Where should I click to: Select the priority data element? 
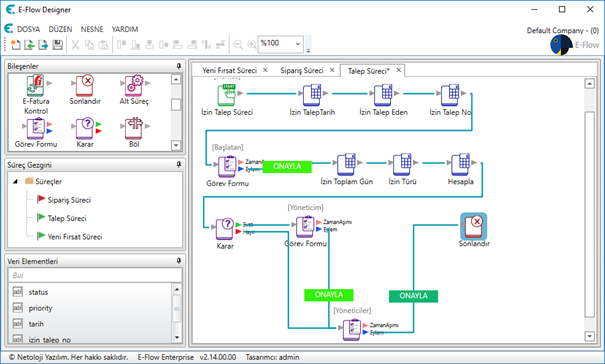tap(40, 308)
